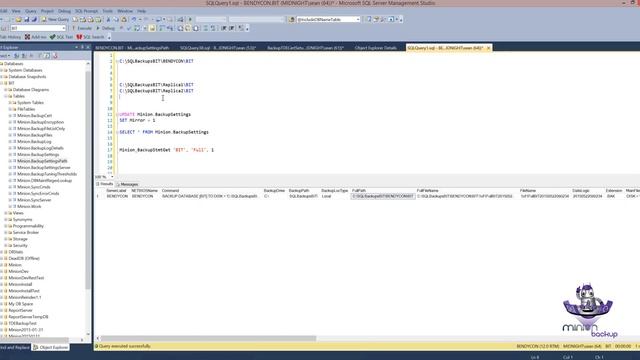640x360 pixels.
Task: Click the Execute query button
Action: pos(82,28)
